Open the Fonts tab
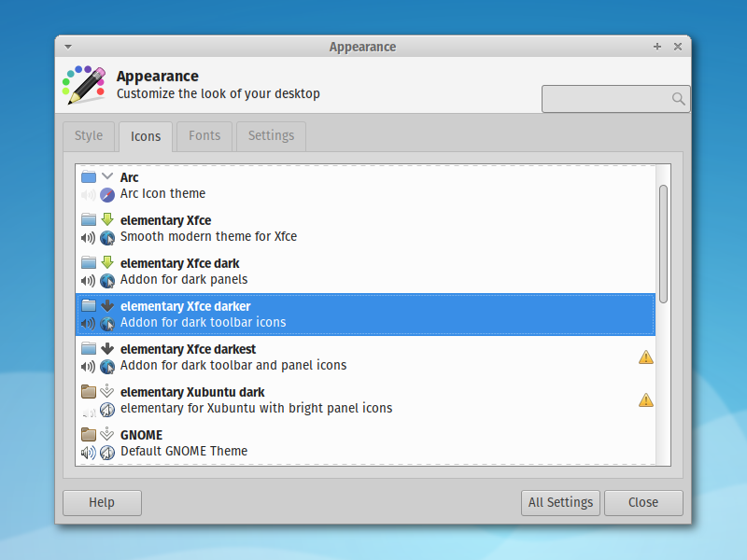747x560 pixels. pyautogui.click(x=204, y=136)
